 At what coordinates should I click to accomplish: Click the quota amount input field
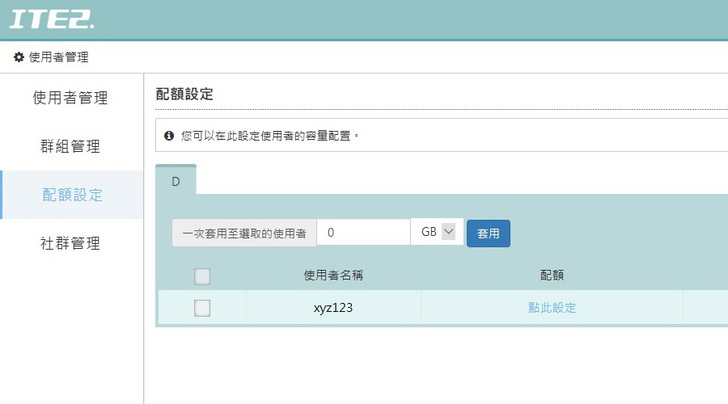pyautogui.click(x=364, y=232)
